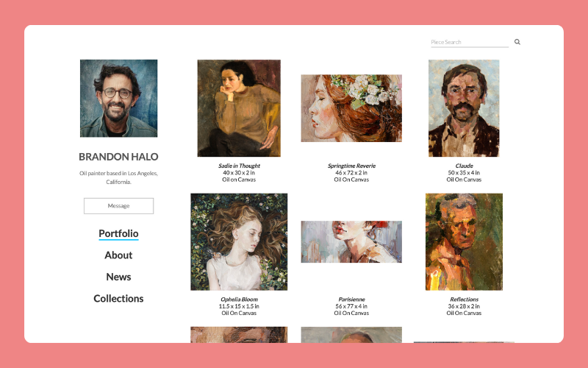Click the '11.5 x 15 x 1.5 in' dimensions

[239, 306]
